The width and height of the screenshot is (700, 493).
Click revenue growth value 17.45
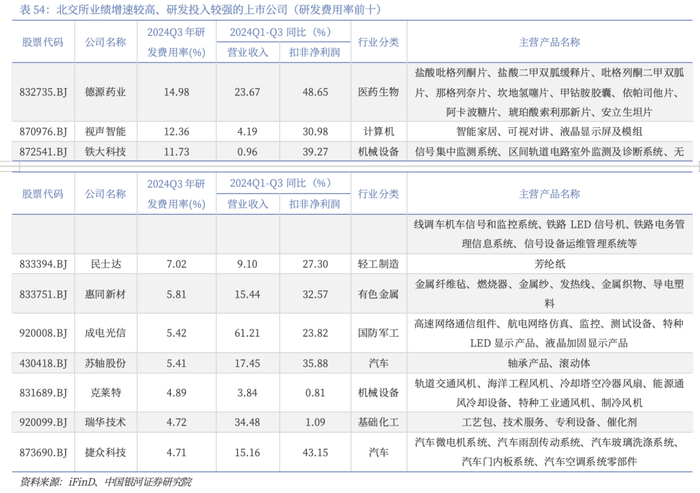pos(247,363)
